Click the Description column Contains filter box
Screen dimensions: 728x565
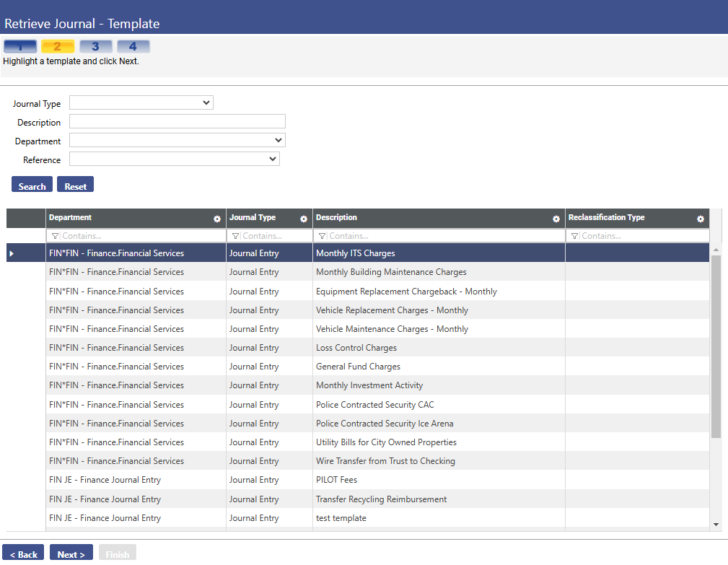click(x=439, y=236)
